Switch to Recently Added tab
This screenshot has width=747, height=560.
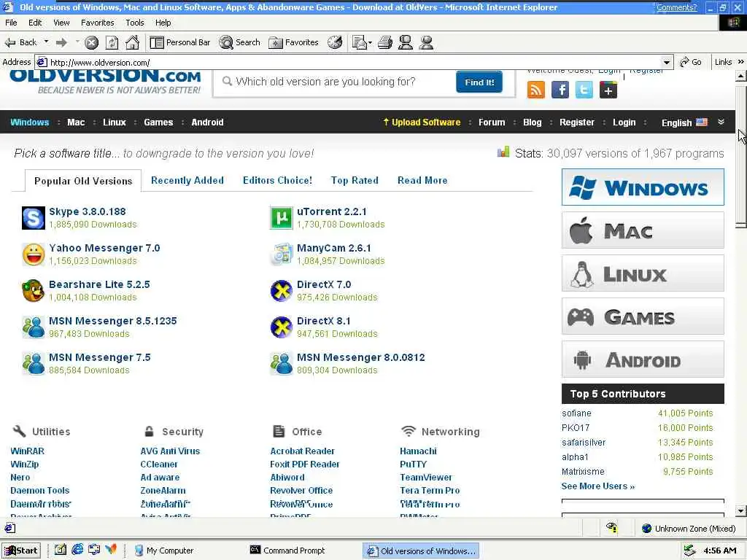coord(187,181)
